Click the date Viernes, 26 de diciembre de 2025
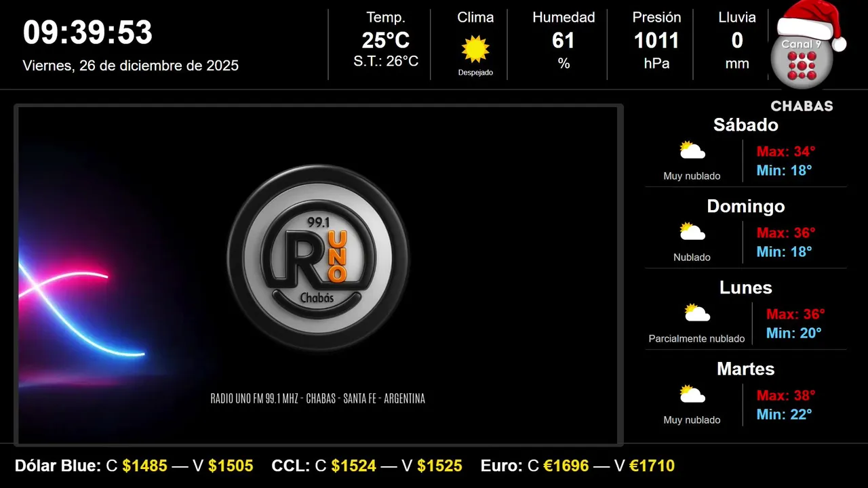The height and width of the screenshot is (488, 868). pos(131,66)
